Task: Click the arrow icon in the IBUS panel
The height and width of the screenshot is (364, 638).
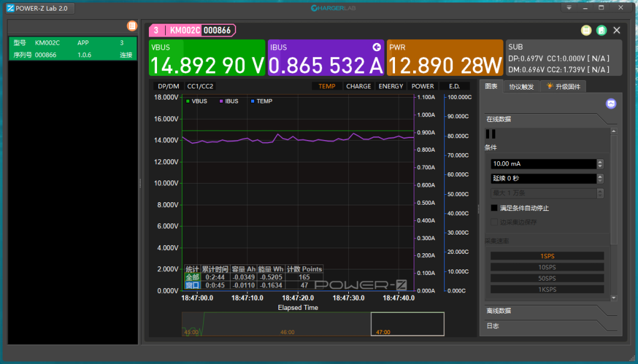Action: click(376, 47)
